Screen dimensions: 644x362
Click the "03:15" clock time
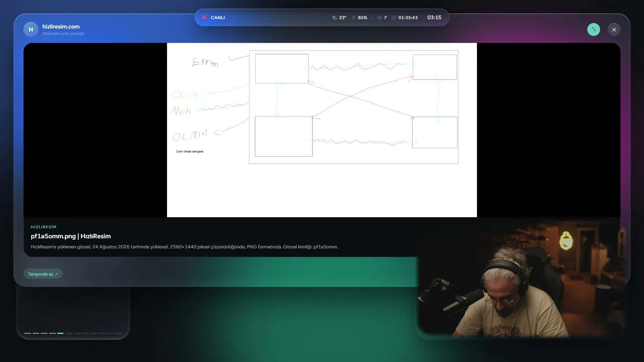click(434, 18)
